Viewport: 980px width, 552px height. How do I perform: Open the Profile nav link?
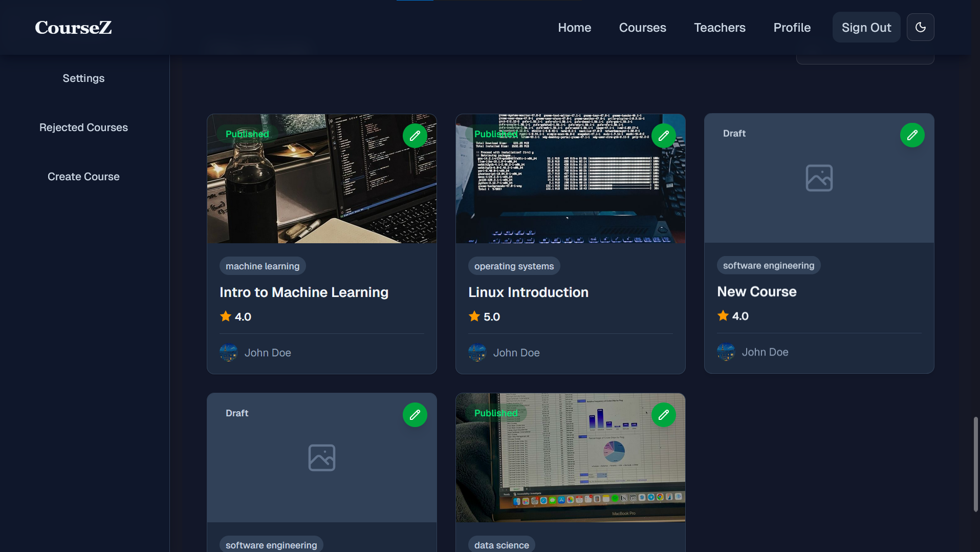792,28
